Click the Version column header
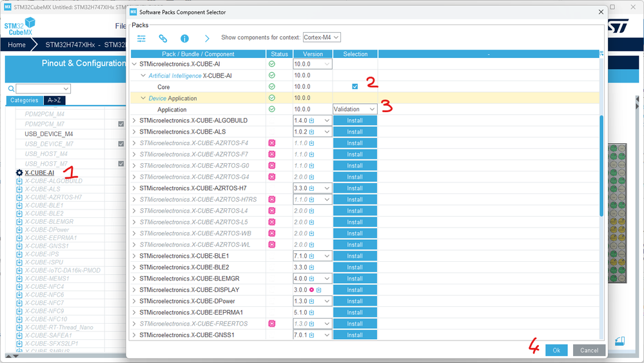 [x=313, y=54]
